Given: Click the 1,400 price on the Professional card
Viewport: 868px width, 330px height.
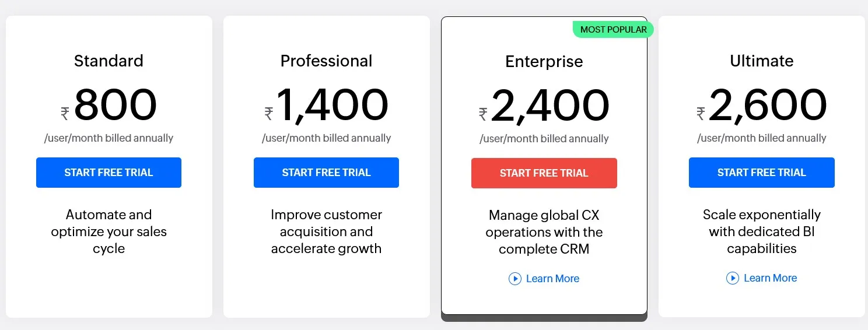Looking at the screenshot, I should pos(332,106).
